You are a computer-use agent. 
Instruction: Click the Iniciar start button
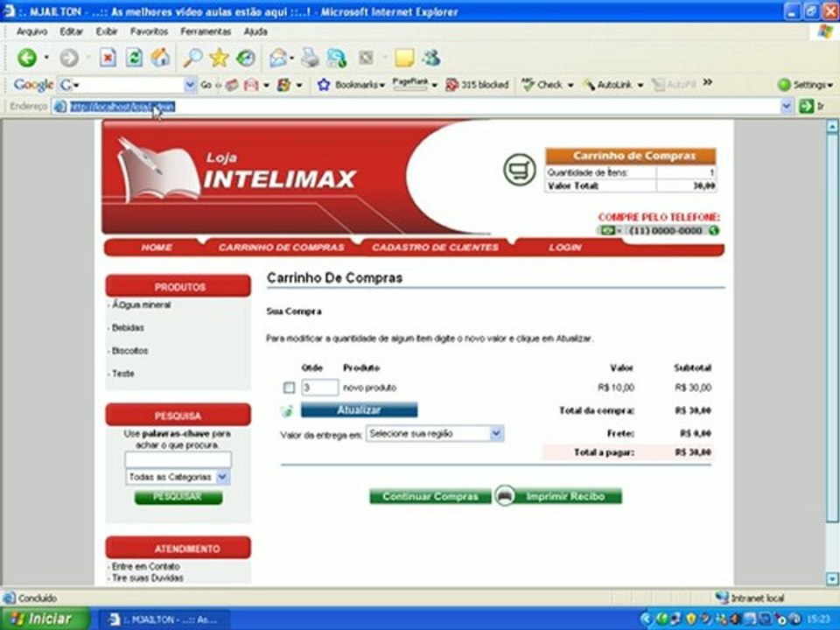tap(45, 619)
